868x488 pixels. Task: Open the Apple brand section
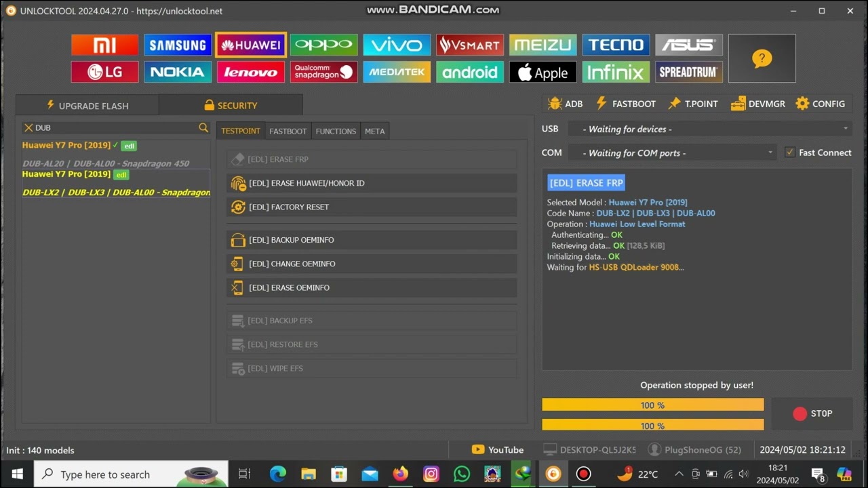pos(542,72)
